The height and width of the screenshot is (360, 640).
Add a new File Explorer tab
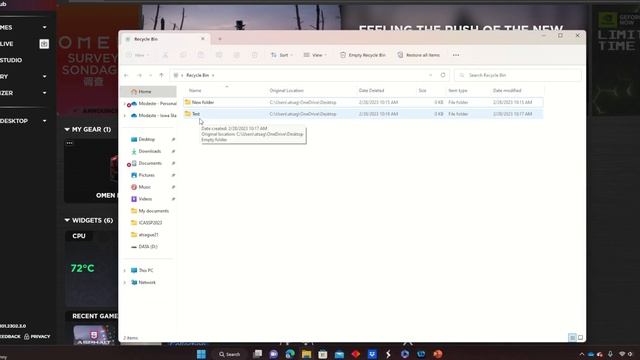pyautogui.click(x=220, y=39)
